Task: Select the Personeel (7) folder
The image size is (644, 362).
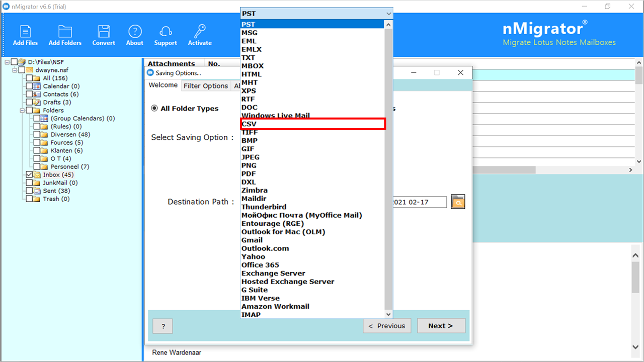Action: coord(70,166)
